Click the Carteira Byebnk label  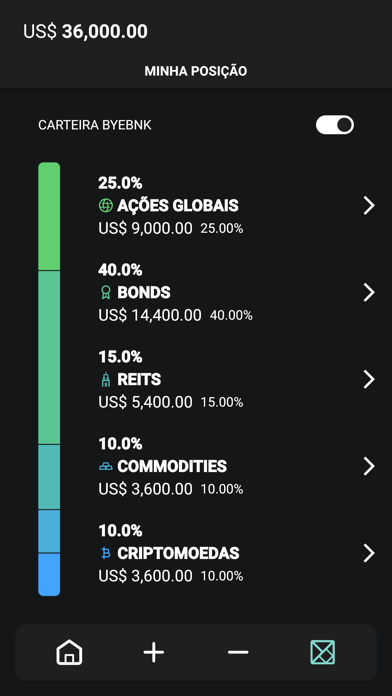[x=95, y=125]
